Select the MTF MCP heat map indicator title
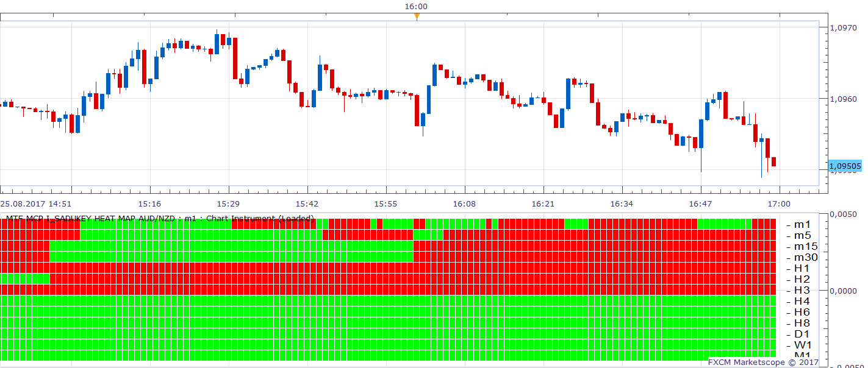 point(160,218)
